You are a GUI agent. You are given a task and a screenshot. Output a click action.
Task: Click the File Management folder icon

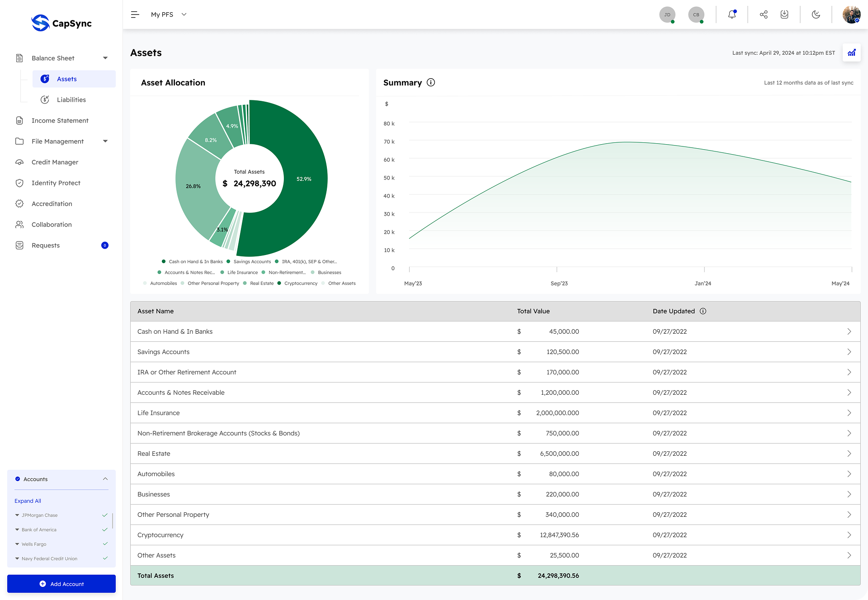click(19, 141)
